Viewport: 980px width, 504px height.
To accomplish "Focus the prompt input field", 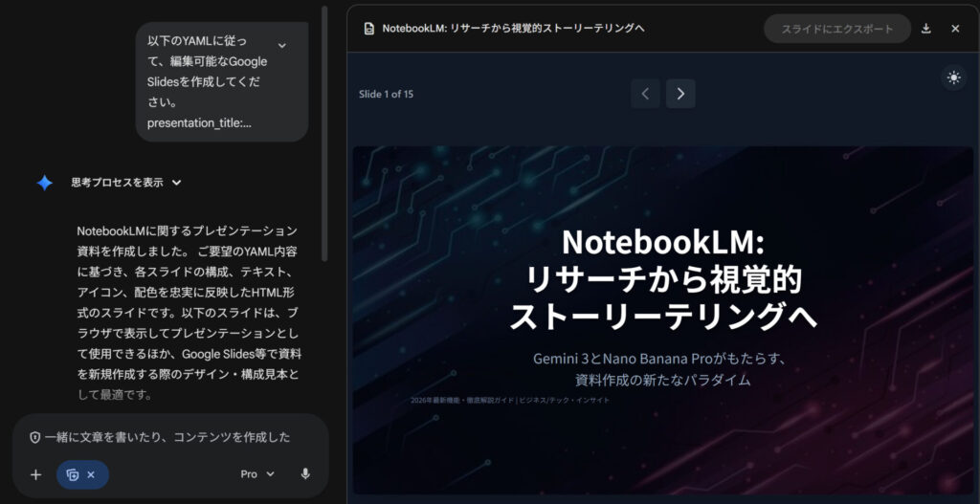I will (167, 437).
